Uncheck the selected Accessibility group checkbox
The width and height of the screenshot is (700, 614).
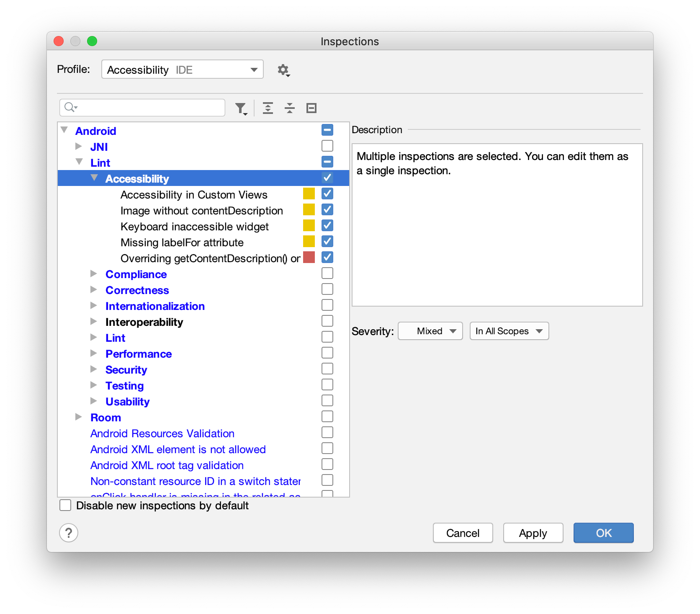click(x=327, y=178)
